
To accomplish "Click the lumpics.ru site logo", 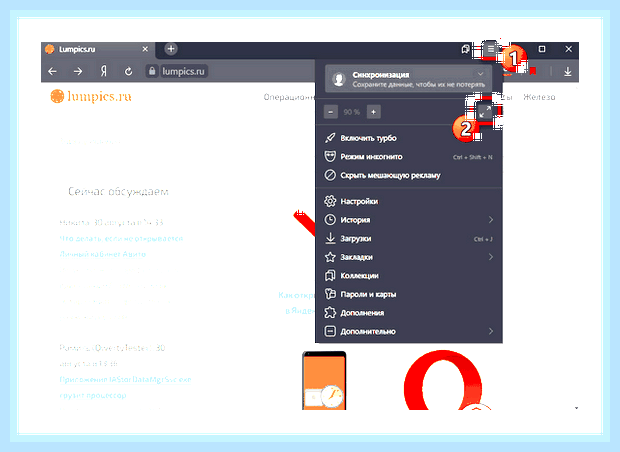I will [91, 96].
